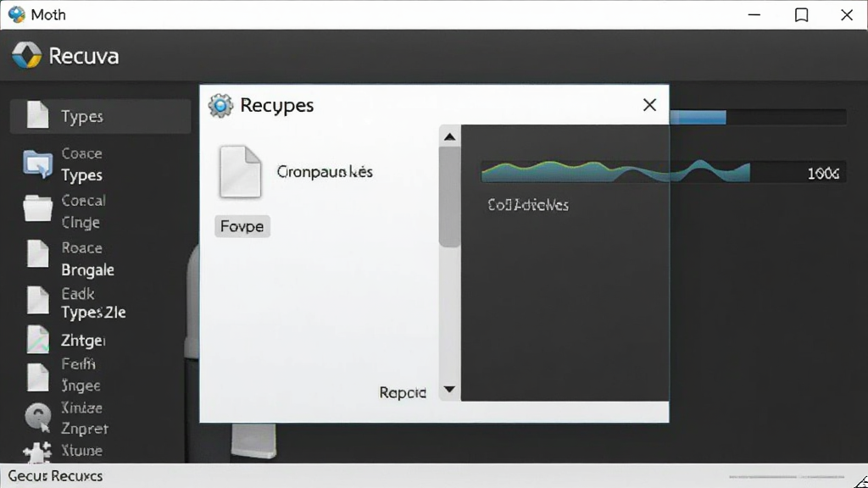Image resolution: width=868 pixels, height=488 pixels.
Task: Click the scroll down arrow in dialog
Action: (x=449, y=390)
